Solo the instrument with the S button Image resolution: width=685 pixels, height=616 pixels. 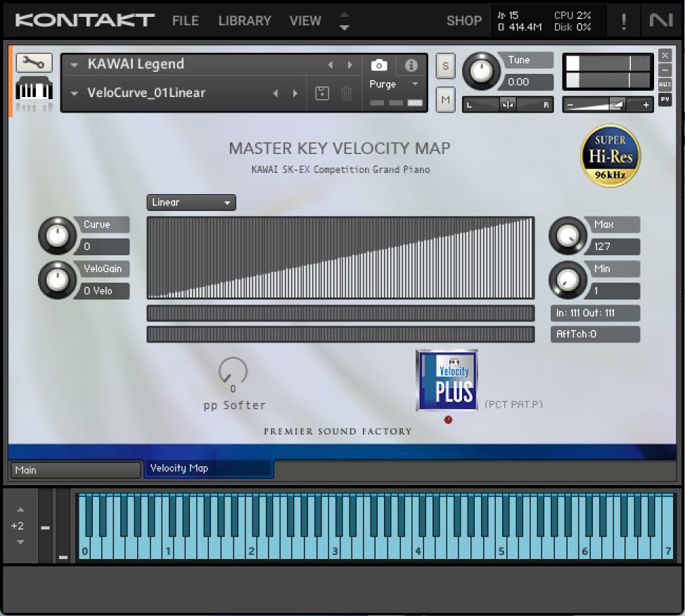pos(446,66)
